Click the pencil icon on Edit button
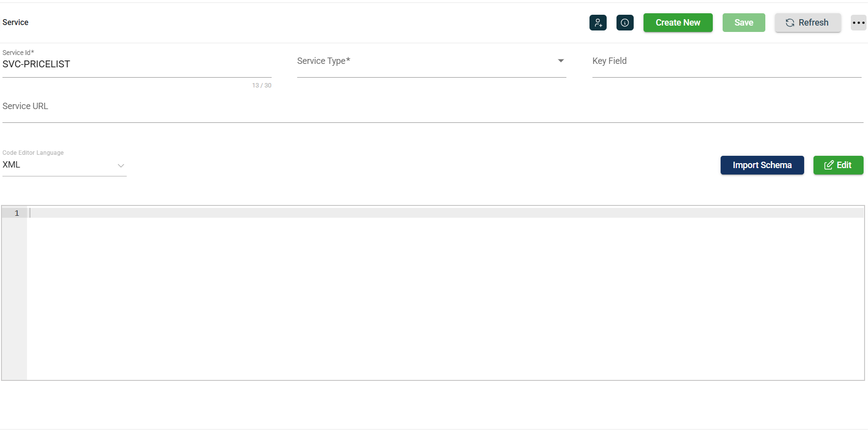Viewport: 868px width, 432px height. pyautogui.click(x=829, y=165)
